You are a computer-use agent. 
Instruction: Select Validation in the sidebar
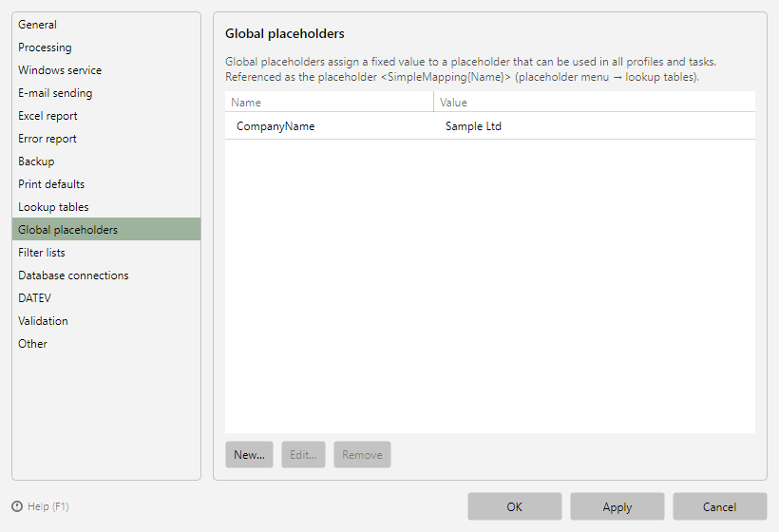tap(106, 321)
